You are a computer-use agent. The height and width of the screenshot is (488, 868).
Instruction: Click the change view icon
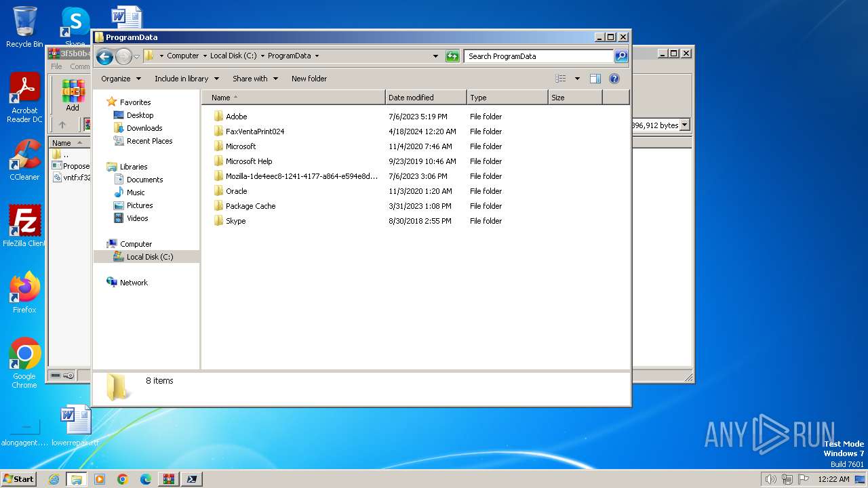click(x=561, y=79)
